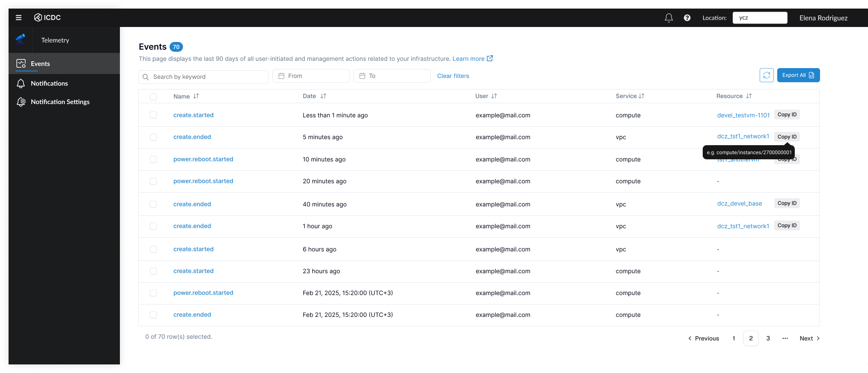Open create.started event 23 hours ago
This screenshot has width=868, height=373.
point(193,271)
